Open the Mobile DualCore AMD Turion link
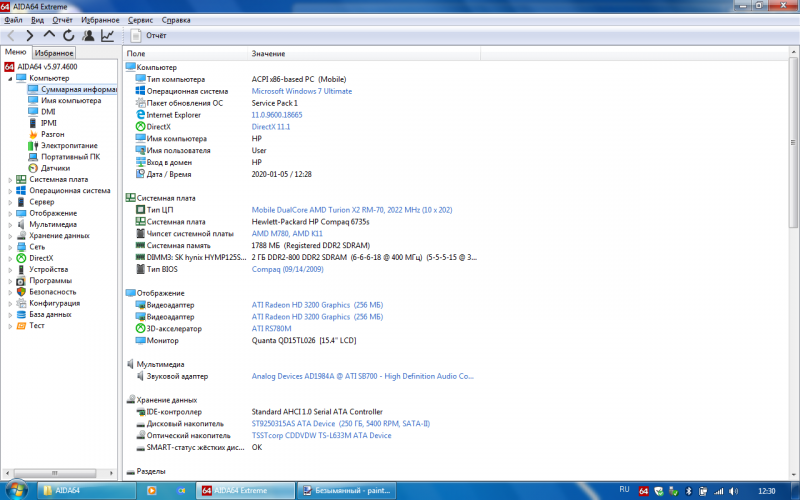The image size is (800, 500). point(352,210)
